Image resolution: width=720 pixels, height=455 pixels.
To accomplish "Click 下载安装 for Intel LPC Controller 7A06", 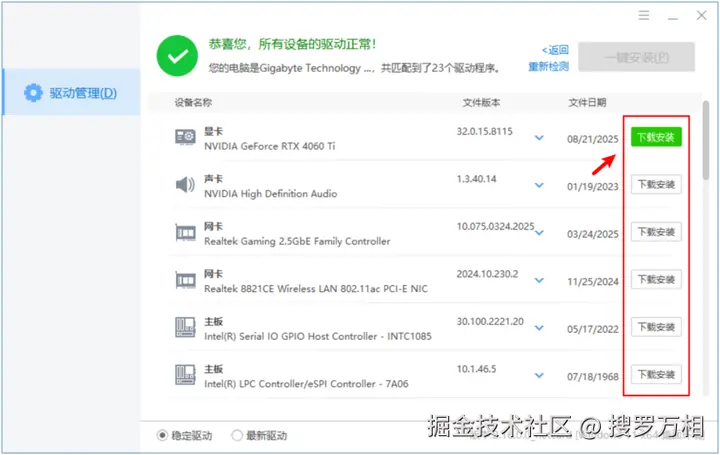I will pyautogui.click(x=656, y=375).
